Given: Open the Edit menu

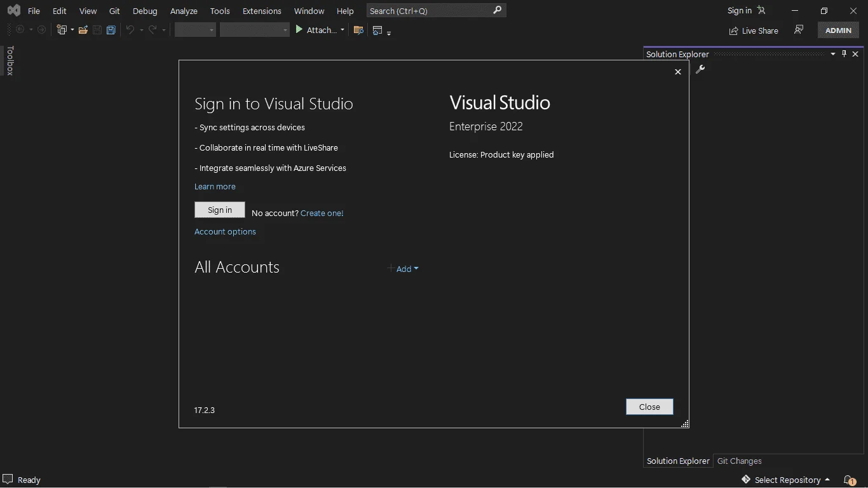Looking at the screenshot, I should pyautogui.click(x=59, y=11).
